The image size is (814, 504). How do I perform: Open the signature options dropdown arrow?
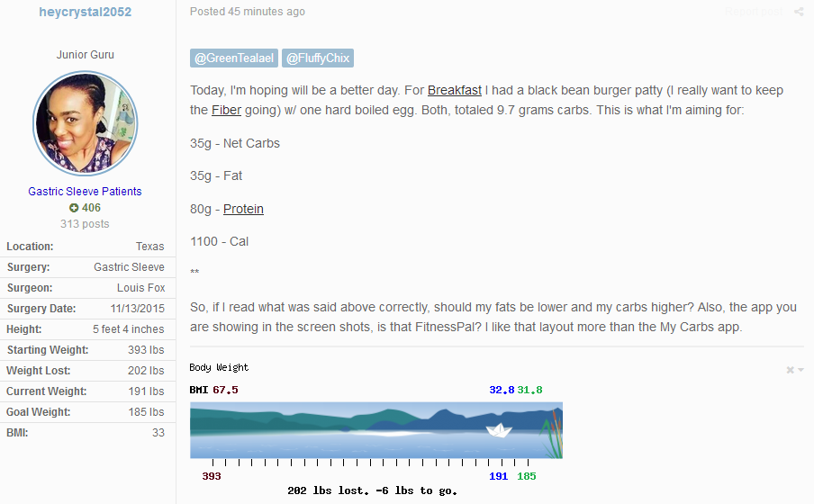click(x=801, y=370)
